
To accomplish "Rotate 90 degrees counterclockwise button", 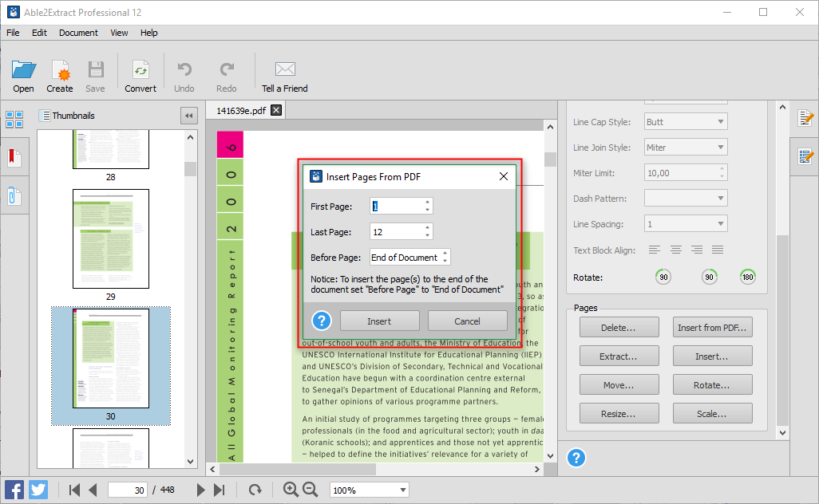I will [x=663, y=277].
